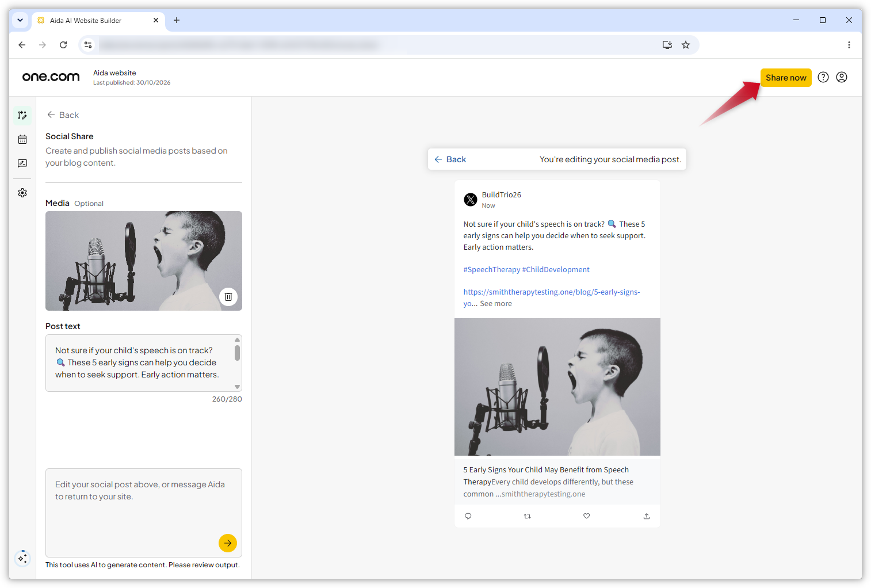The image size is (871, 588).
Task: Open a new browser tab
Action: 177,20
